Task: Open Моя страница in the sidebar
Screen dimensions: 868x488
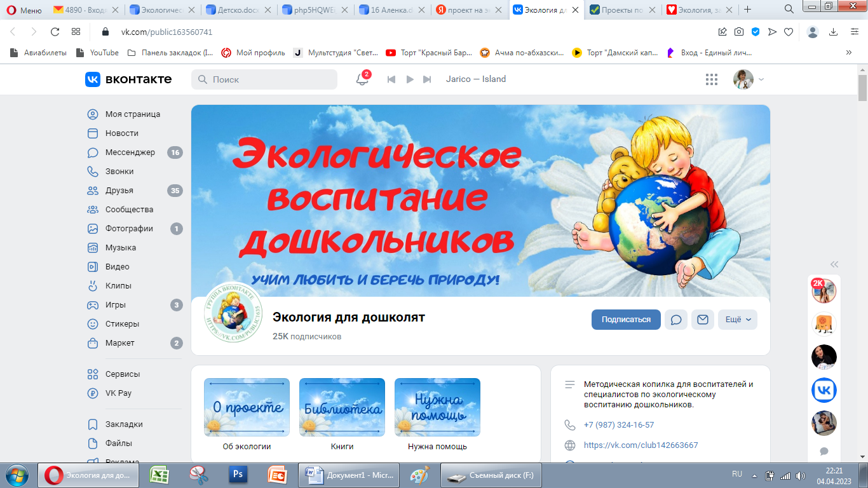Action: (x=134, y=114)
